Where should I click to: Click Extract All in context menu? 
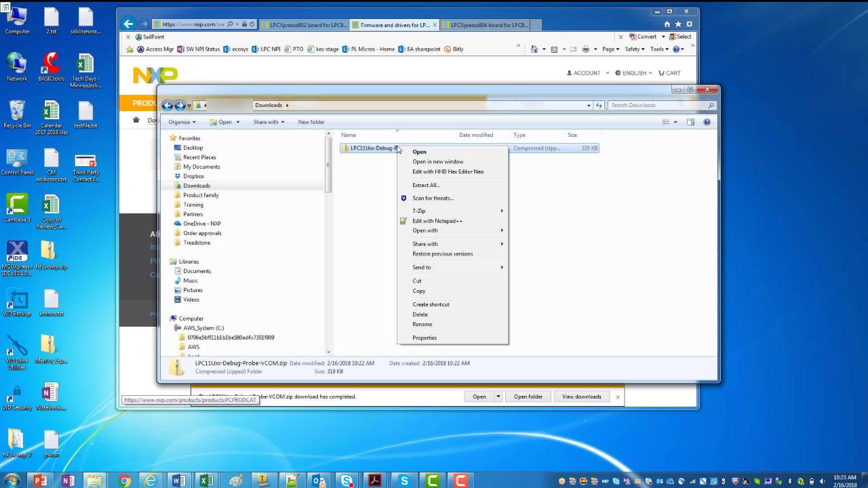click(426, 185)
